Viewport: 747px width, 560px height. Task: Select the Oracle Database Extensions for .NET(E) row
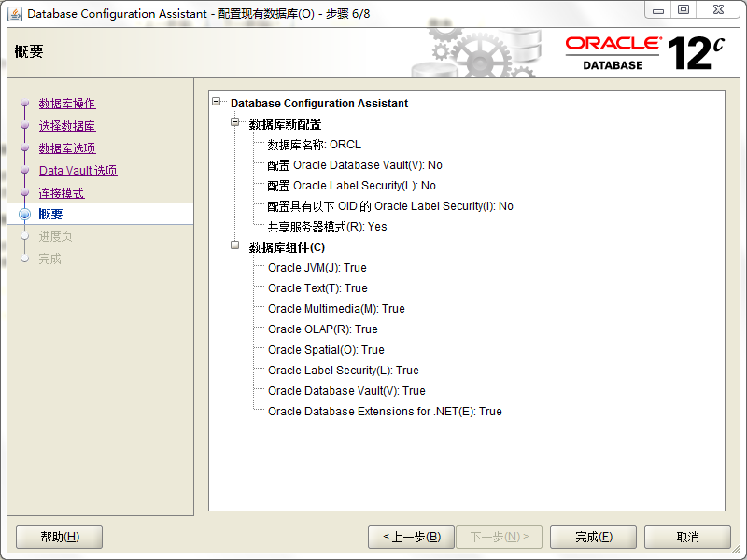(385, 411)
